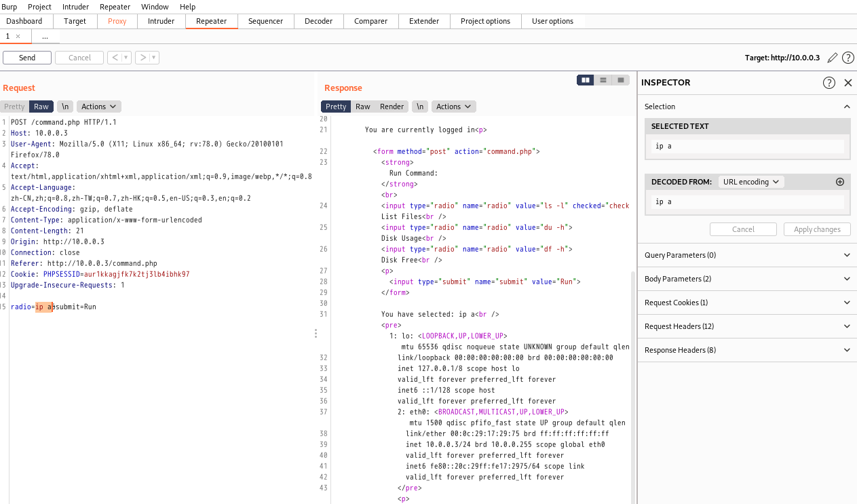Viewport: 857px width, 504px height.
Task: Click the Send button
Action: click(x=27, y=58)
